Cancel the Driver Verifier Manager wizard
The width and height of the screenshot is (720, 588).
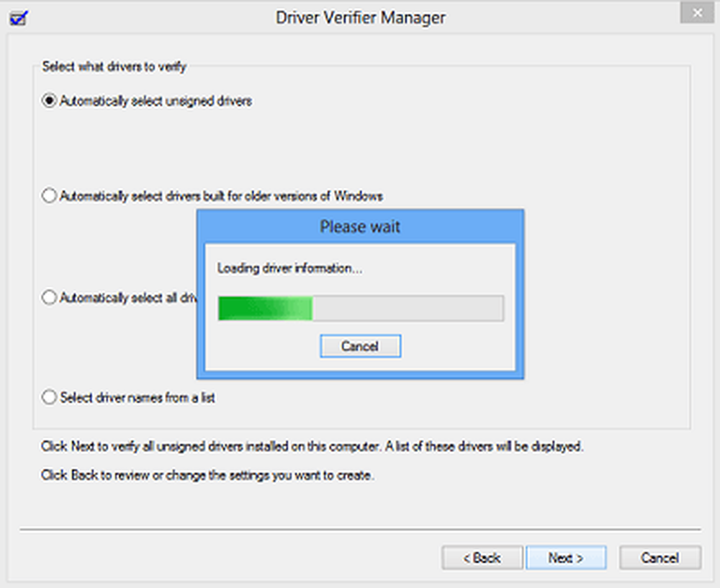click(660, 558)
